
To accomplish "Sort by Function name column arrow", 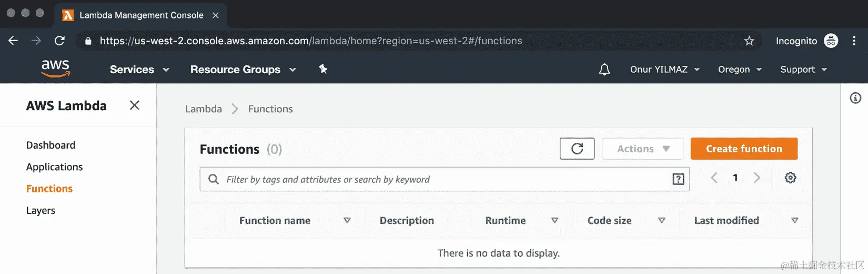I will (347, 220).
